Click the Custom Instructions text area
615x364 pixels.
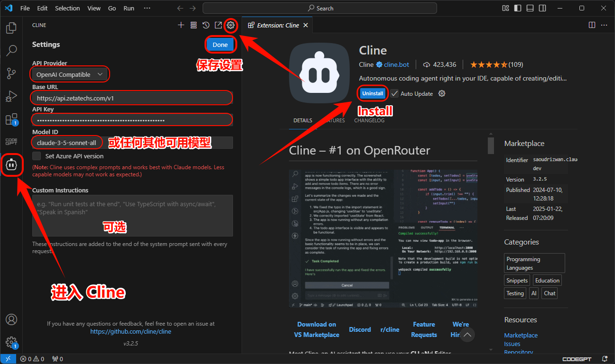[x=132, y=216]
